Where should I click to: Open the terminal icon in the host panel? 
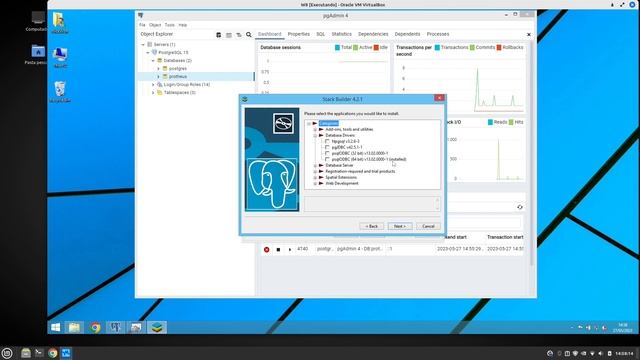point(39,353)
